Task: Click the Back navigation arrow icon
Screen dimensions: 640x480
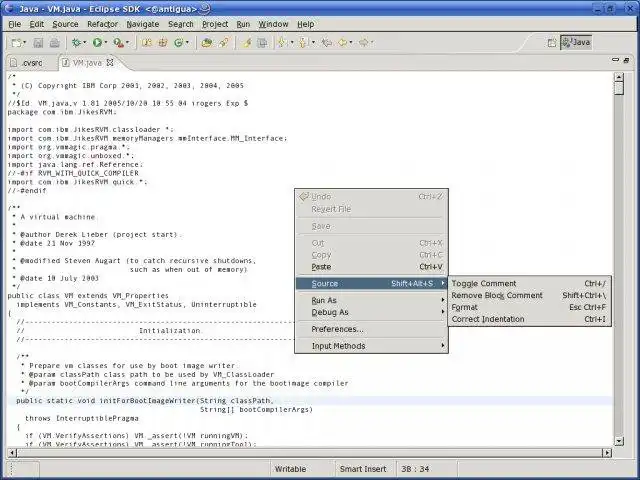Action: coord(343,42)
